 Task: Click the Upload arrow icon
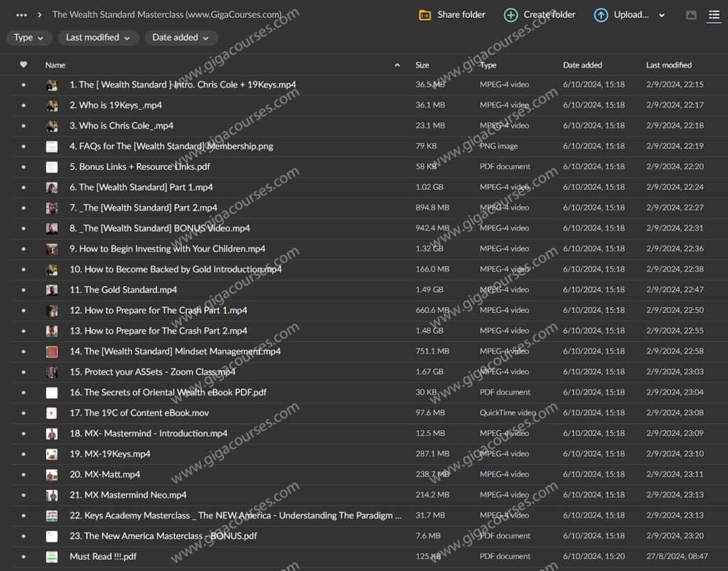(601, 15)
